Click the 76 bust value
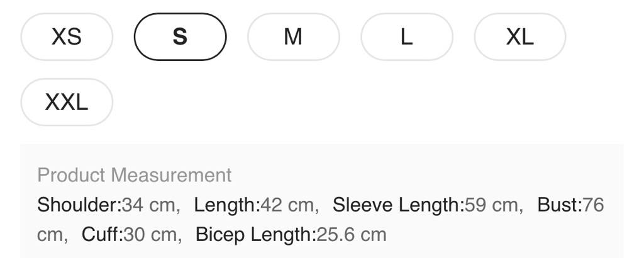Screen dimensions: 644x258 [x=593, y=205]
